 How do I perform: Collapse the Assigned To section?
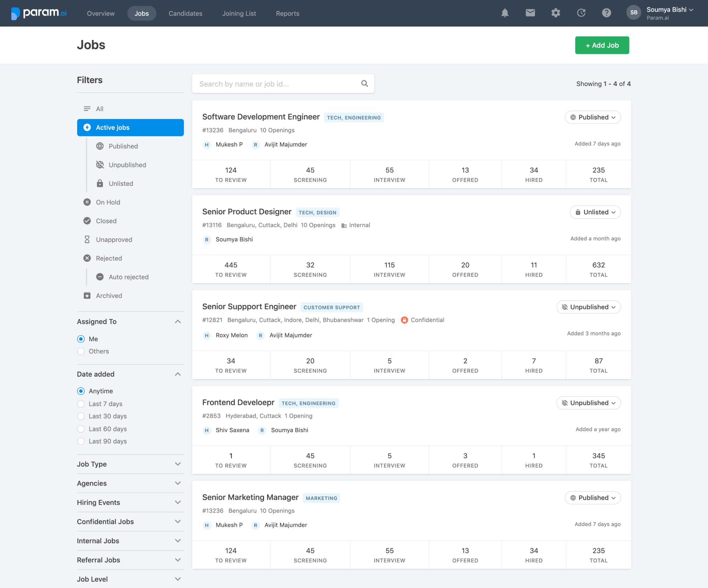[x=178, y=321]
